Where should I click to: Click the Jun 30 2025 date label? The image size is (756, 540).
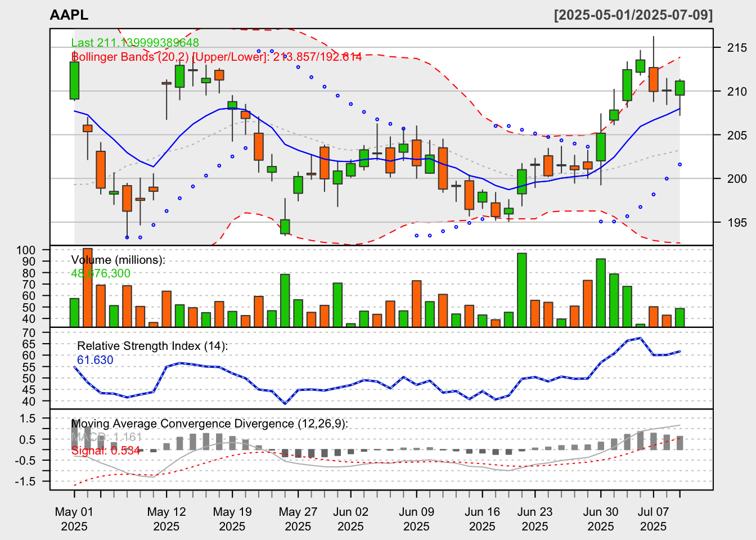[601, 519]
